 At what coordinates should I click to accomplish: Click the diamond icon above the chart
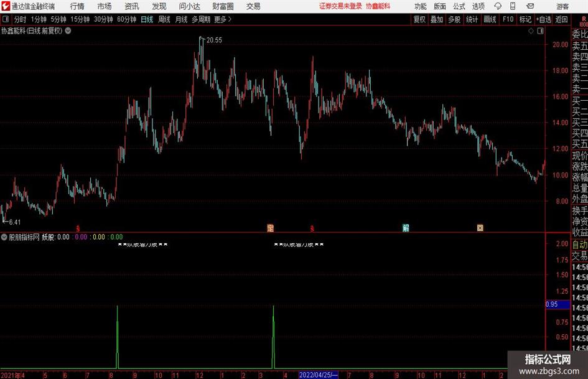point(531,31)
